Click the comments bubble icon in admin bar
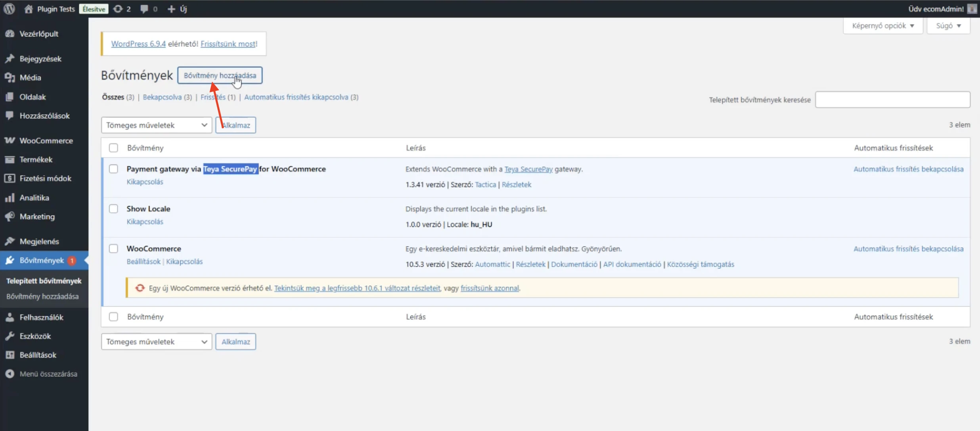This screenshot has width=980, height=431. (x=144, y=9)
